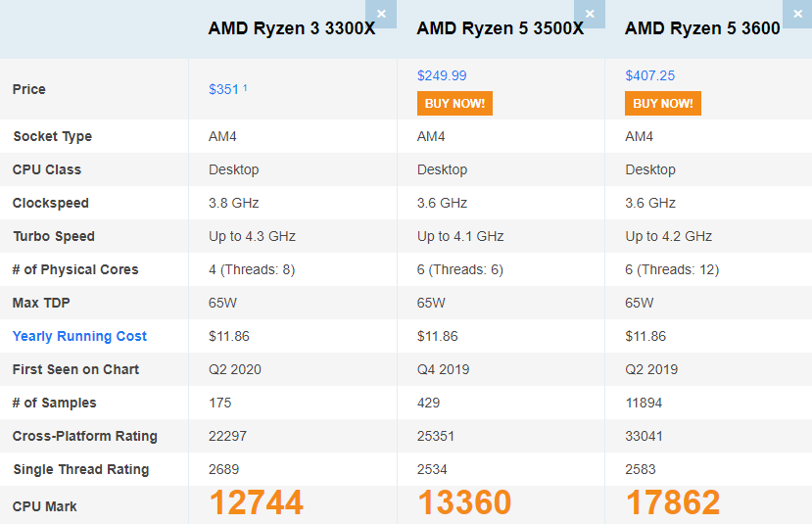Click the Cross-Platform Rating label
The image size is (812, 524).
click(x=85, y=436)
